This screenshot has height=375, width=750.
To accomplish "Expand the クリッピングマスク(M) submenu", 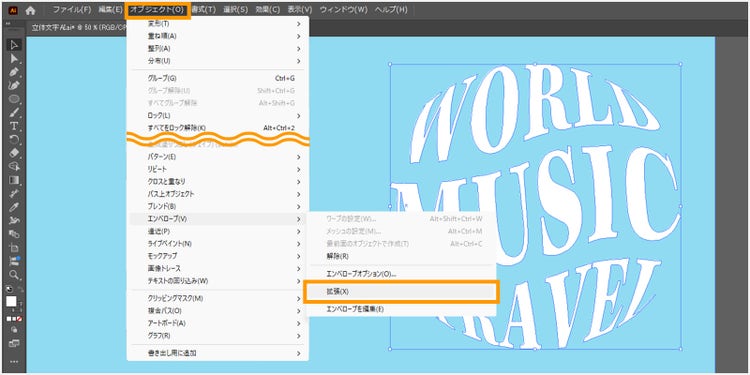I will (218, 298).
